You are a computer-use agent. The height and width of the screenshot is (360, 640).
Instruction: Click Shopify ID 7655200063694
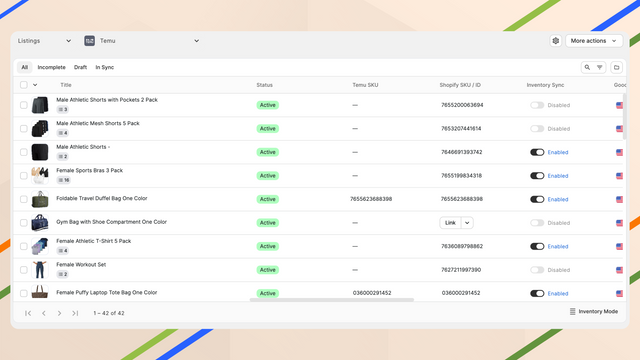click(x=462, y=105)
